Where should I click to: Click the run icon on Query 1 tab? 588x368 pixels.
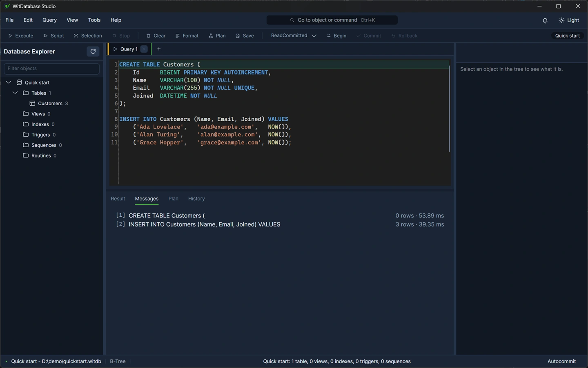coord(115,49)
